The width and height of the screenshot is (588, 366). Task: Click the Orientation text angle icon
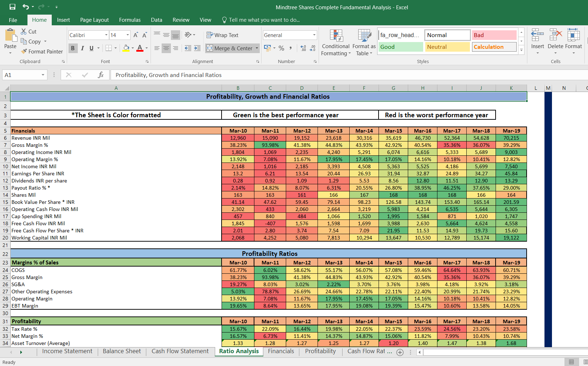pyautogui.click(x=188, y=35)
